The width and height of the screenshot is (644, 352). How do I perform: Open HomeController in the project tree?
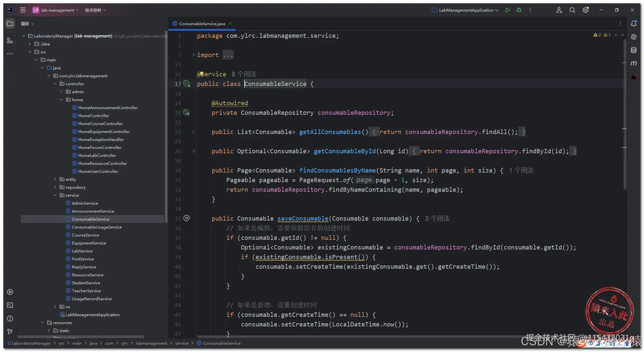(94, 115)
